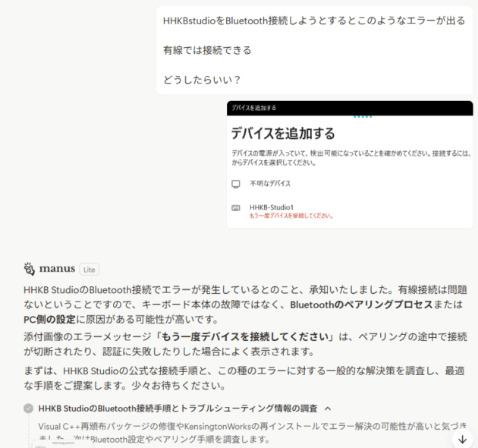Click the Lite badge next to manus

(x=89, y=269)
